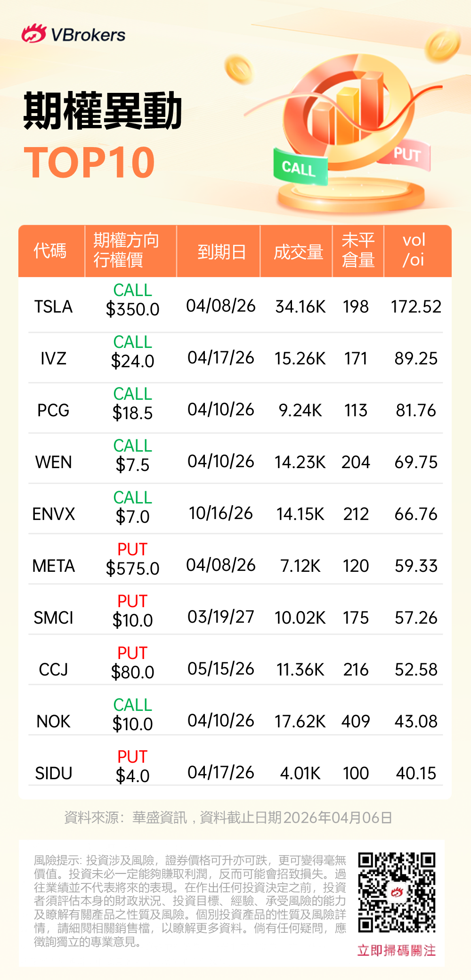Click the VBrokers logo icon

pos(34,34)
